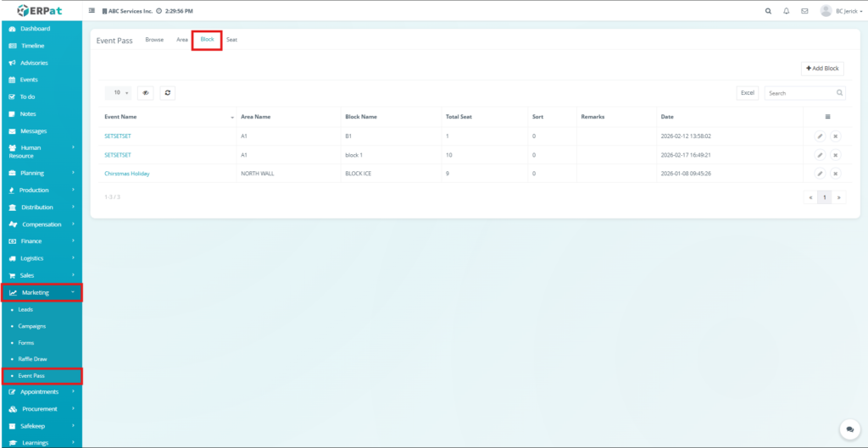868x448 pixels.
Task: Toggle column visibility with the eye icon
Action: click(145, 93)
